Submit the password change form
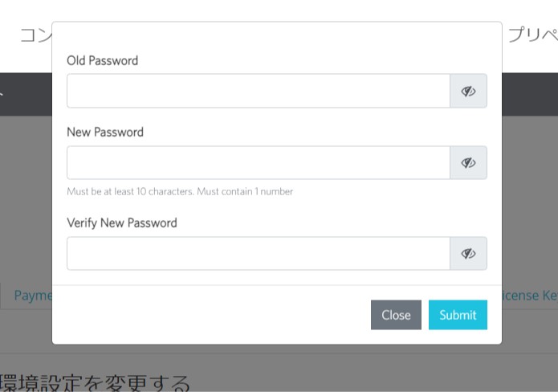 point(458,315)
